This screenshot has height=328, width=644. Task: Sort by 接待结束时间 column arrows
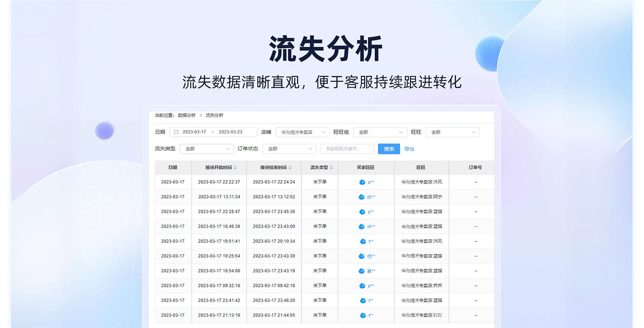pyautogui.click(x=290, y=168)
